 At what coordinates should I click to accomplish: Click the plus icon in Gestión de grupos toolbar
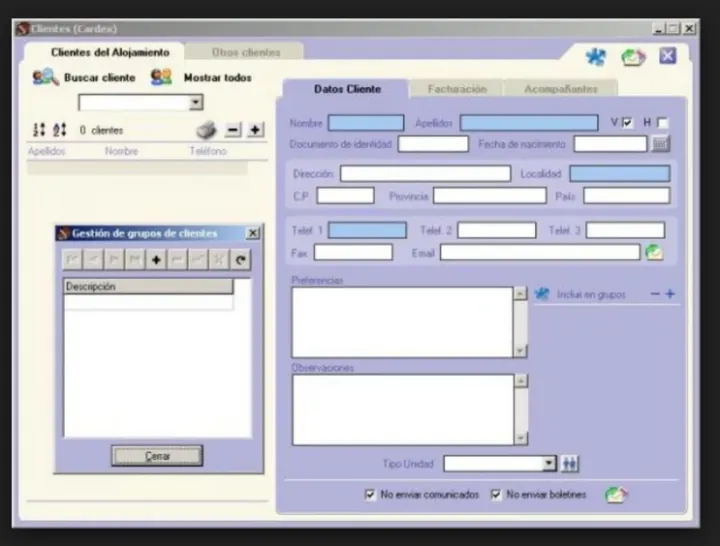[x=156, y=260]
